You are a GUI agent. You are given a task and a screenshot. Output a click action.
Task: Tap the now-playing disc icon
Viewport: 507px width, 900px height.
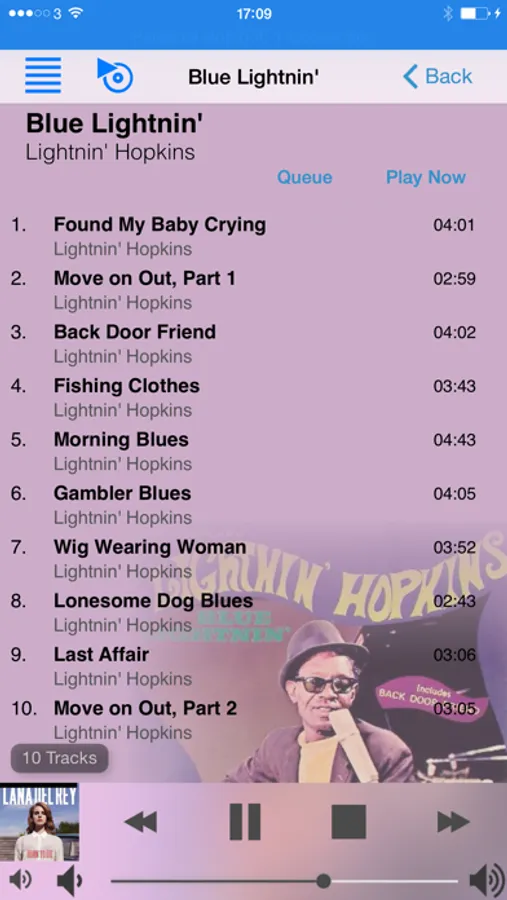(115, 75)
